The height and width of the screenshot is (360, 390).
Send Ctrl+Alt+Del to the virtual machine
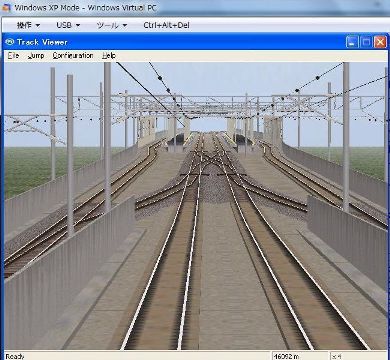pyautogui.click(x=166, y=25)
